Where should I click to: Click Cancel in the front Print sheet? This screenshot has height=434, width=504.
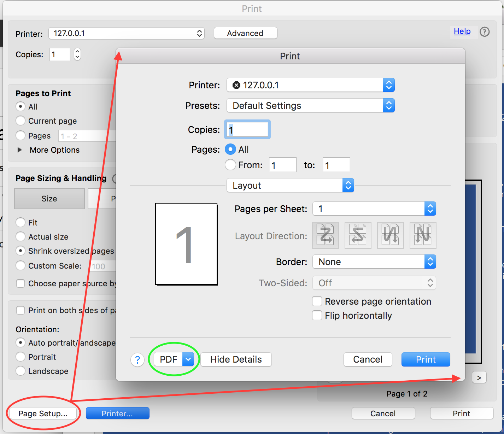[368, 359]
